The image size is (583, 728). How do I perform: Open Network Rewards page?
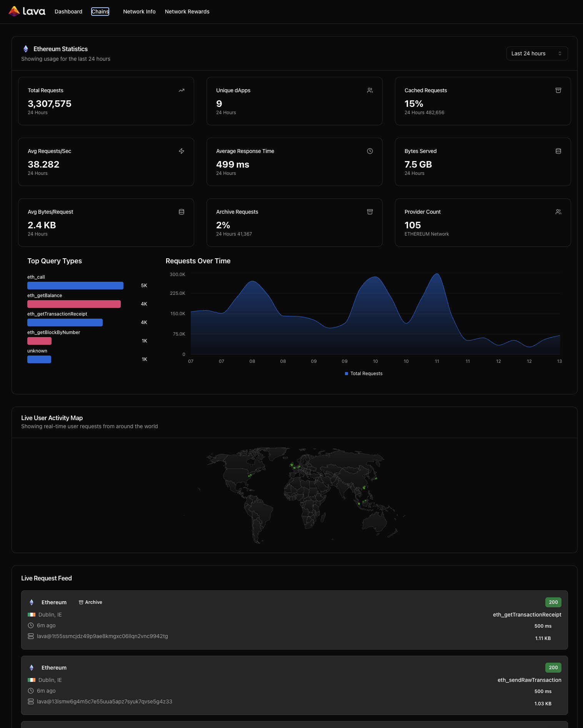tap(187, 12)
